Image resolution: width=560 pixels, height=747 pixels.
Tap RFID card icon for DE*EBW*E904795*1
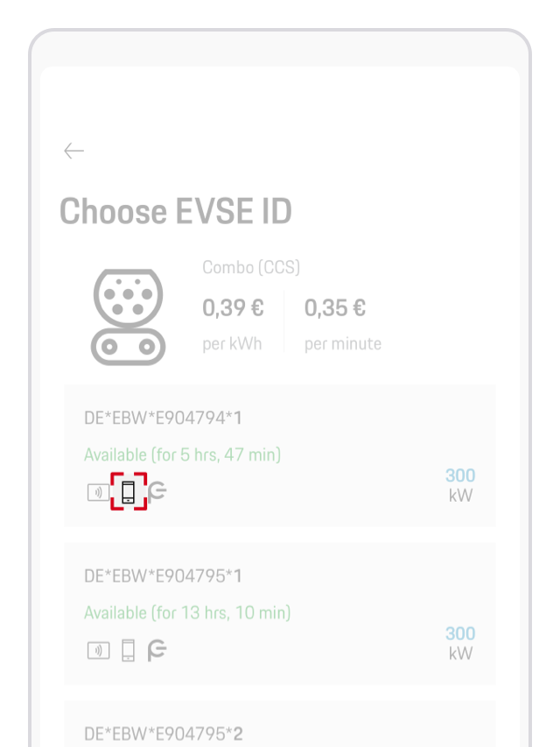point(98,651)
